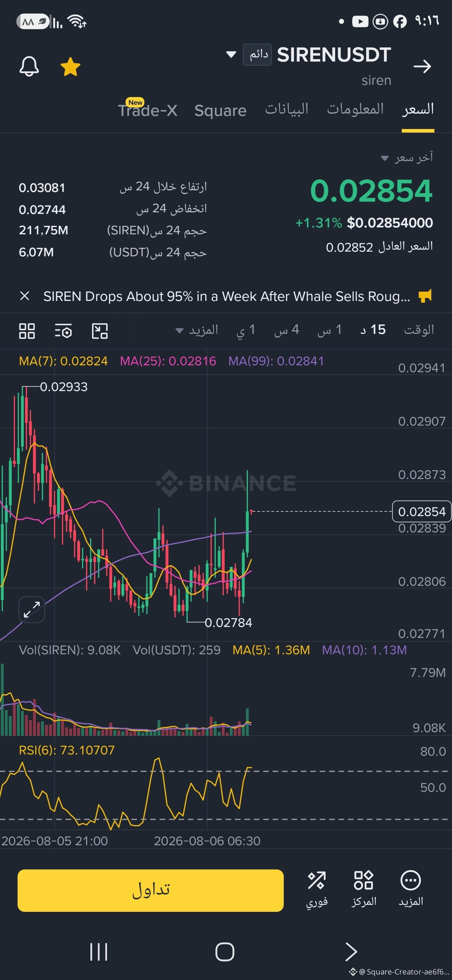Tap the RSI(6) indicator label

click(67, 750)
